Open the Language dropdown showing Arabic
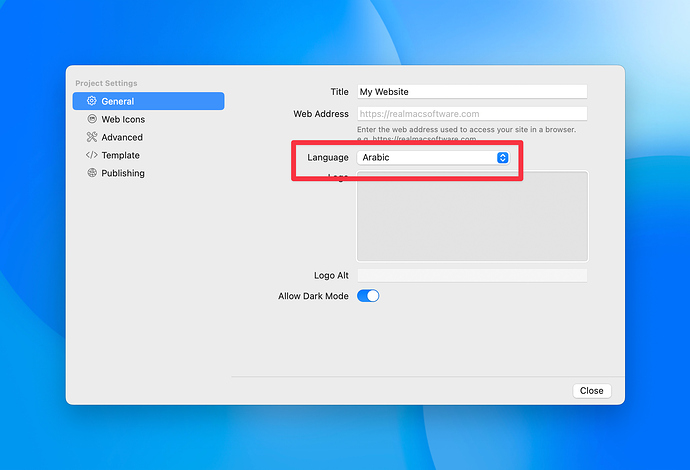The width and height of the screenshot is (690, 470). click(x=433, y=158)
